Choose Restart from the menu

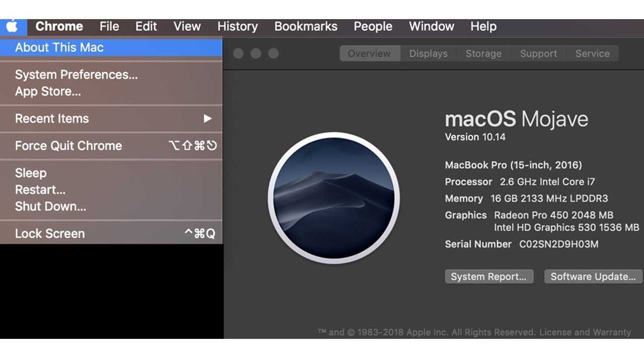pos(40,190)
